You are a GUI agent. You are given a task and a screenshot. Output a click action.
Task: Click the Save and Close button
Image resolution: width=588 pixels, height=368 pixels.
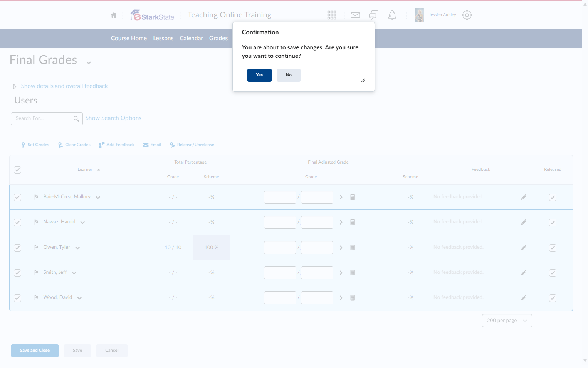coord(35,351)
